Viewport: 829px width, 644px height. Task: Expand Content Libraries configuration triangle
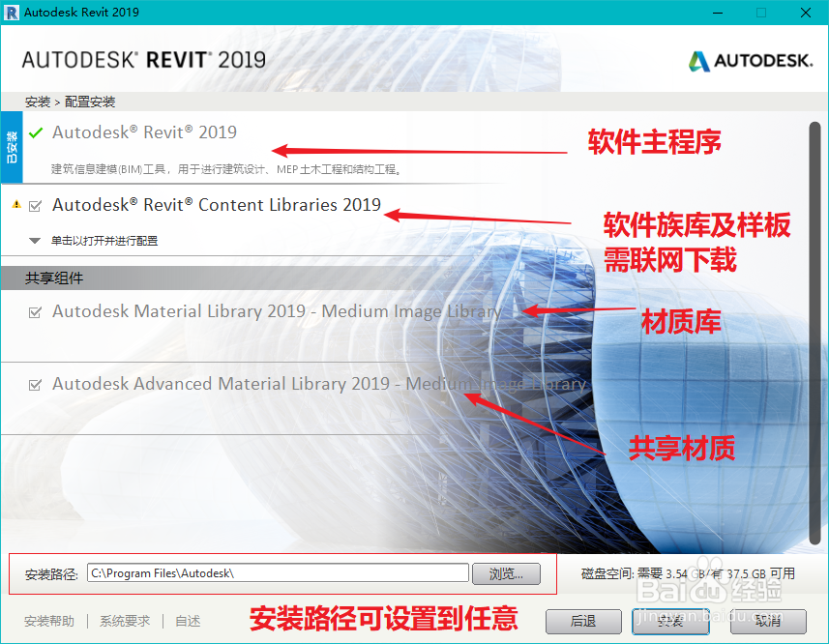point(35,241)
